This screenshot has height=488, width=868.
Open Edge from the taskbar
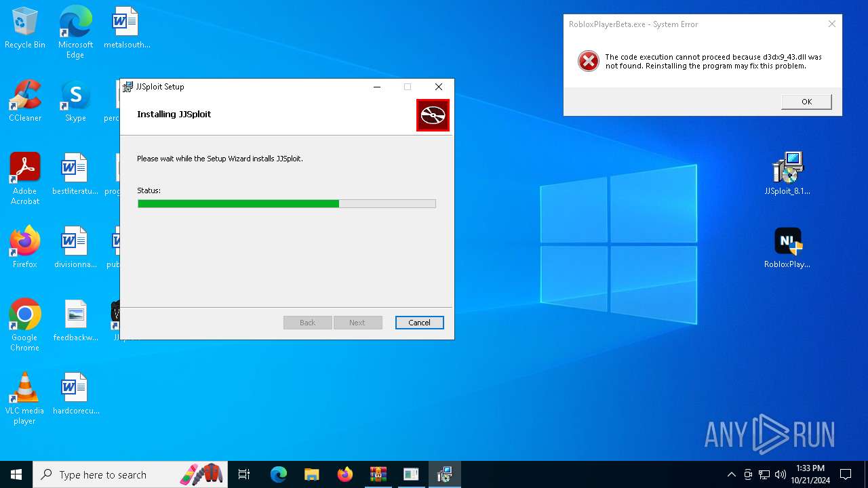pyautogui.click(x=279, y=474)
